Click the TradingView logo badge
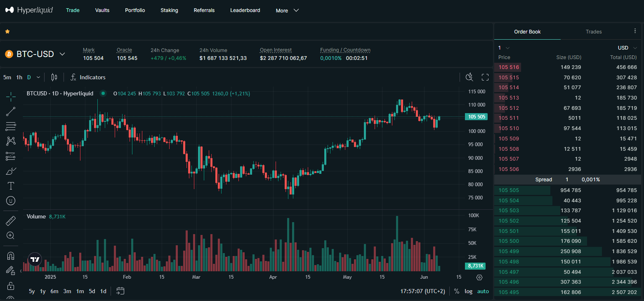The image size is (644, 301). tap(35, 259)
